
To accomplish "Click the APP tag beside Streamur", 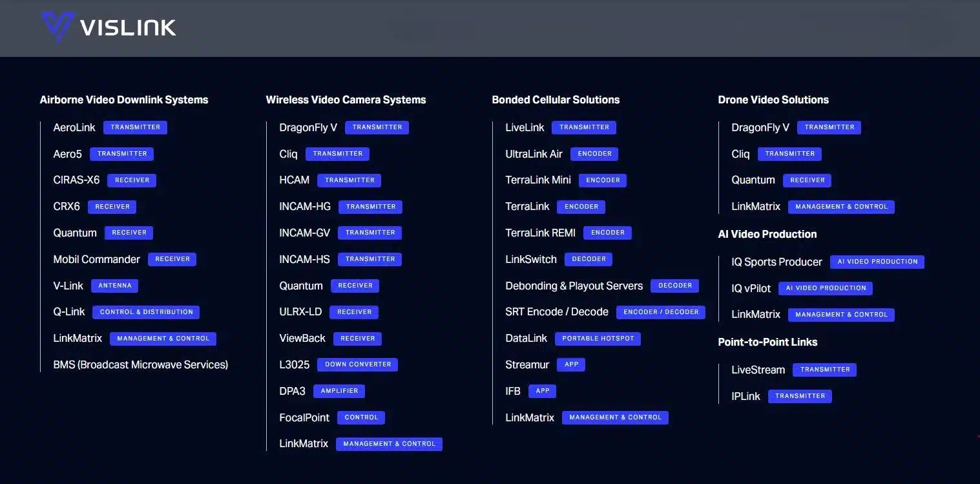I will (571, 364).
